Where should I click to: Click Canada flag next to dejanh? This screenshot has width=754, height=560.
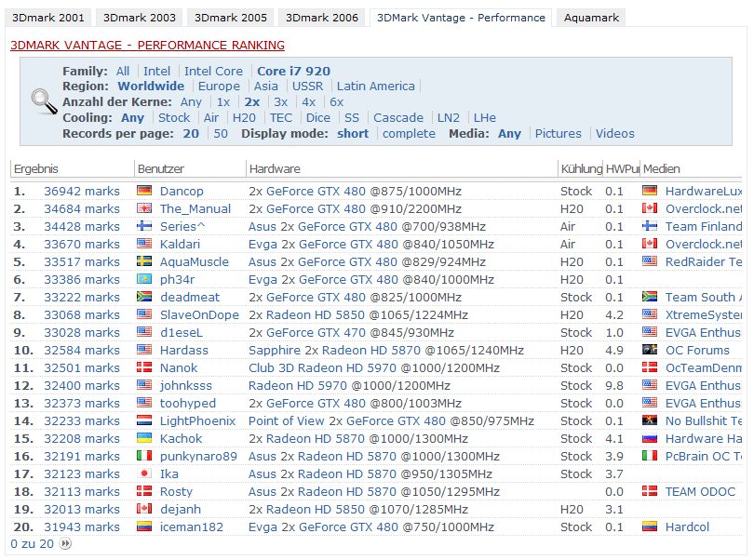tap(144, 509)
